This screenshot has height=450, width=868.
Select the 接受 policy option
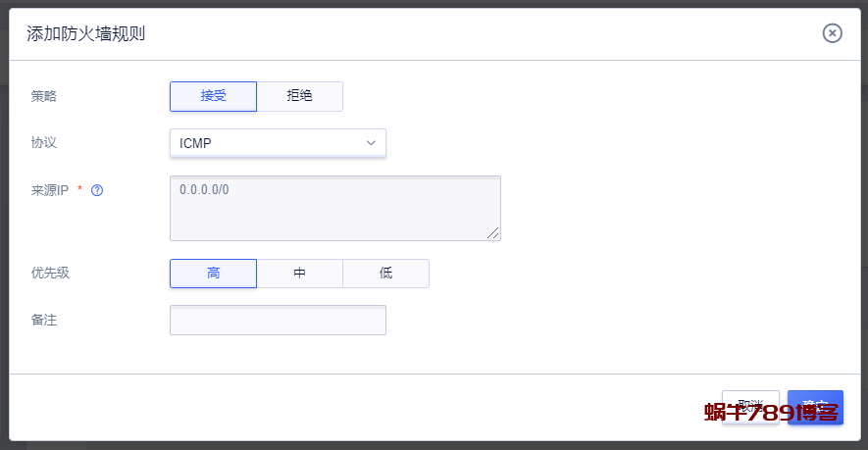coord(213,96)
